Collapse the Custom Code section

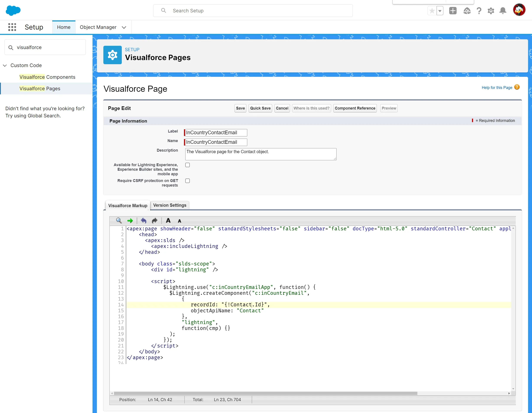(5, 65)
